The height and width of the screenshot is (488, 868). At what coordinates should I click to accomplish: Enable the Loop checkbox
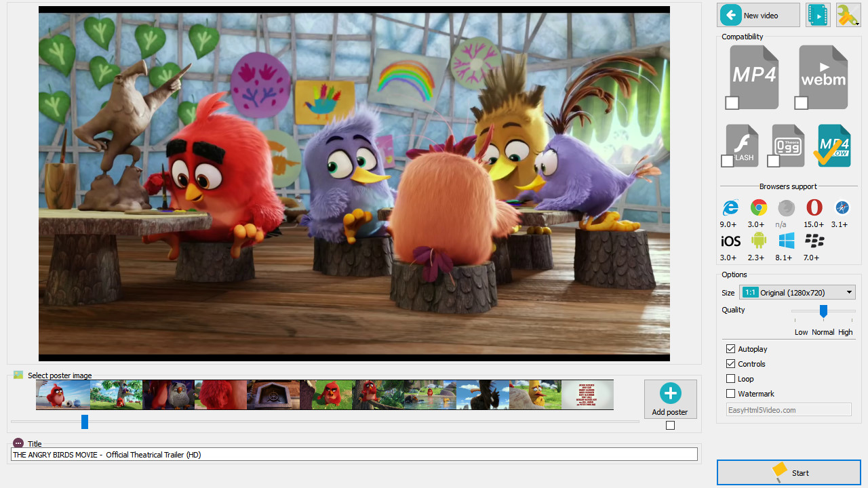click(x=730, y=379)
